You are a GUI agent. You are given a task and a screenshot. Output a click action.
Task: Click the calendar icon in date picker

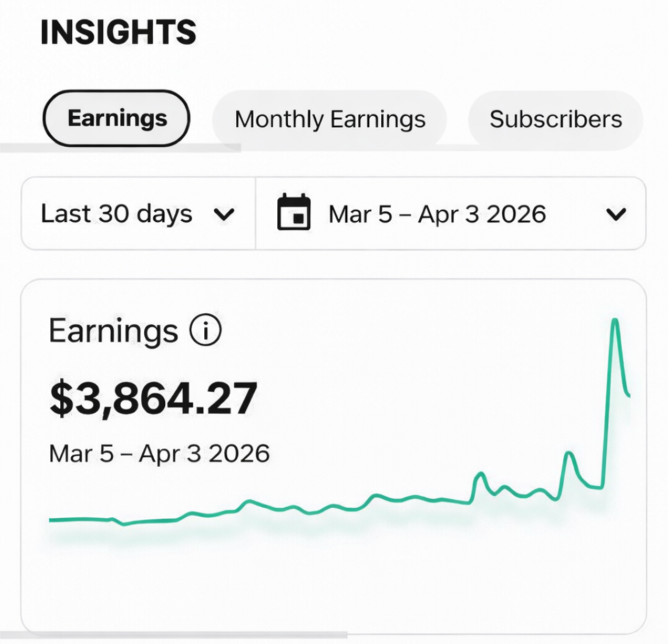coord(294,212)
